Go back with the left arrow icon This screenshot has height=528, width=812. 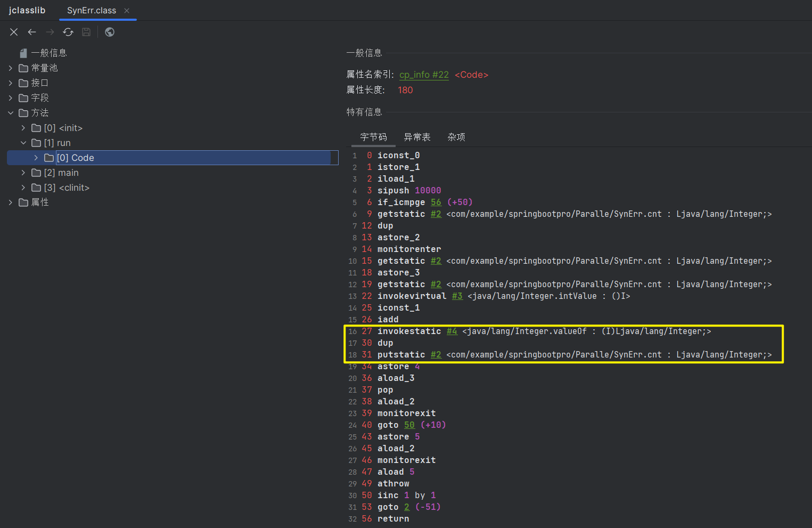pos(32,32)
